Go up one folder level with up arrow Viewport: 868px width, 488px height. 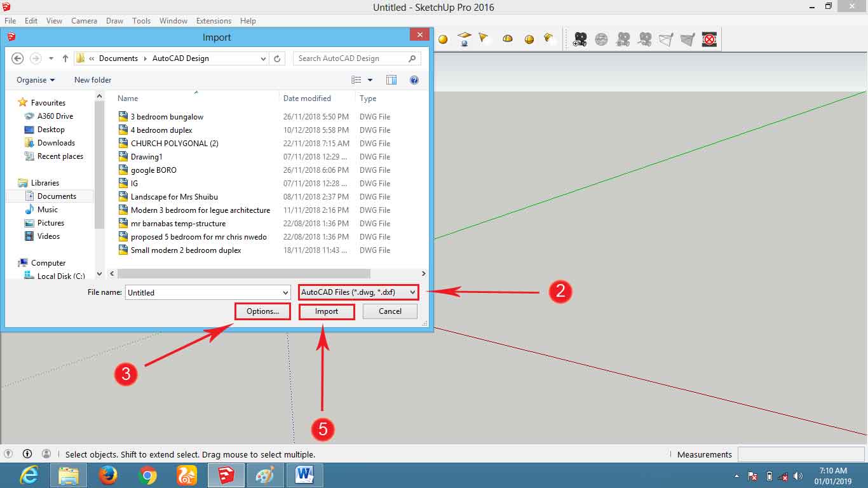65,58
